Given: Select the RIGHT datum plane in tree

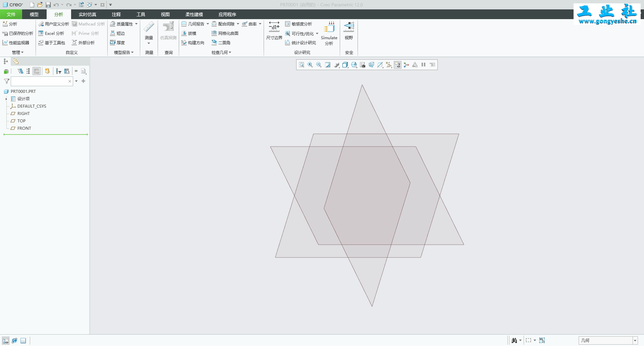Looking at the screenshot, I should [23, 114].
